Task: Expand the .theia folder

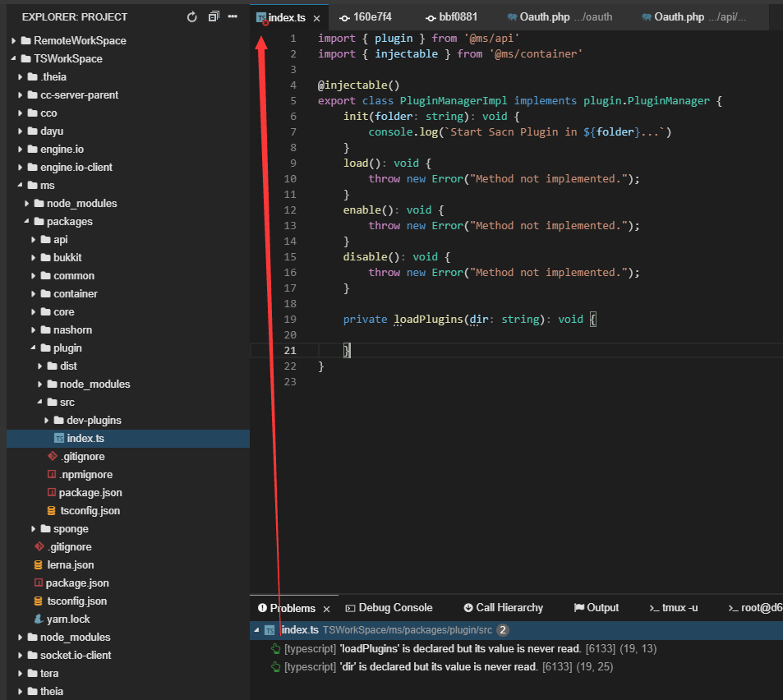Action: coord(20,77)
